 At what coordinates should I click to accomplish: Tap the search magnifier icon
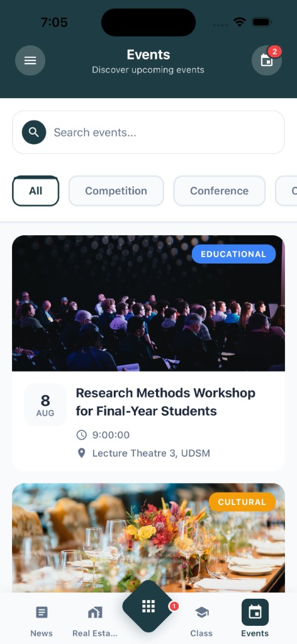tap(34, 132)
